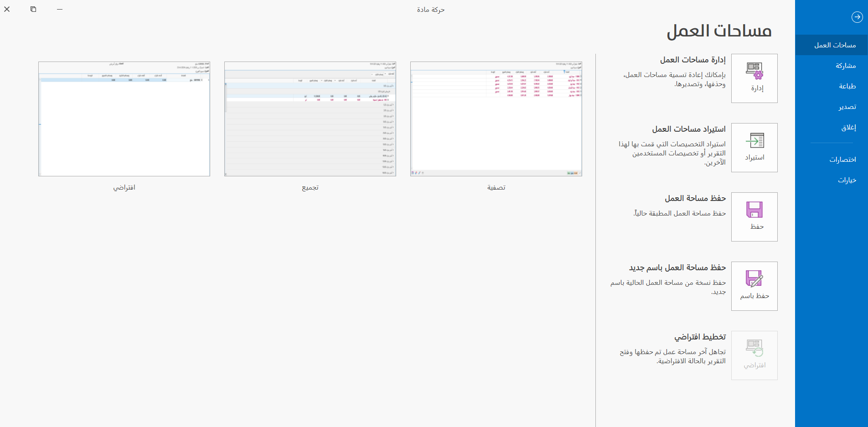Open اختصارات shortcuts in sidebar
Viewport: 868px width, 427px height.
coord(832,159)
